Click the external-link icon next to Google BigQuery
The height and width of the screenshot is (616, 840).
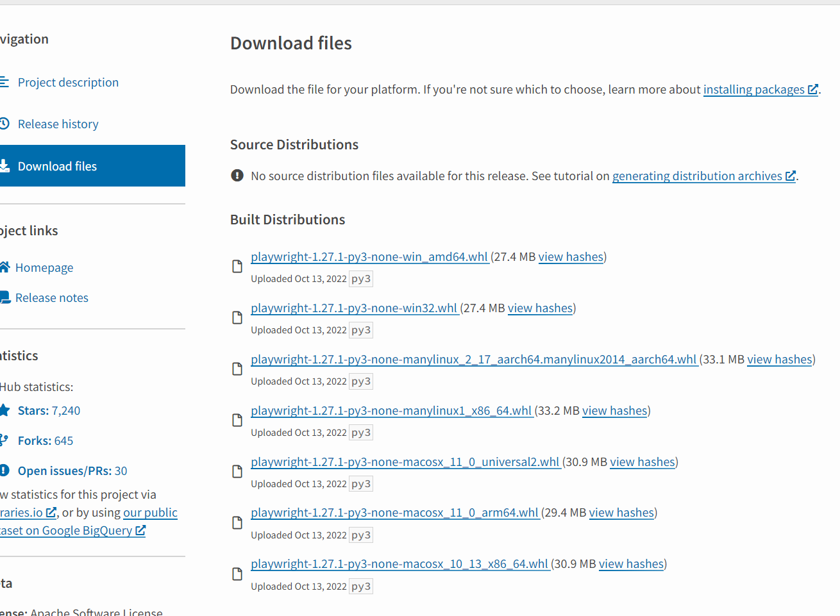click(x=141, y=530)
